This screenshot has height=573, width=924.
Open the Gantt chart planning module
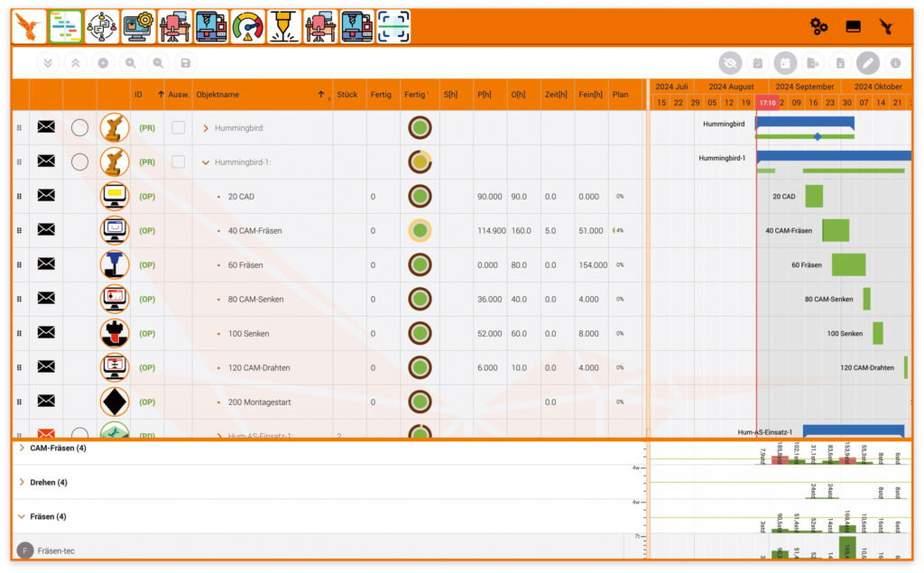[65, 27]
